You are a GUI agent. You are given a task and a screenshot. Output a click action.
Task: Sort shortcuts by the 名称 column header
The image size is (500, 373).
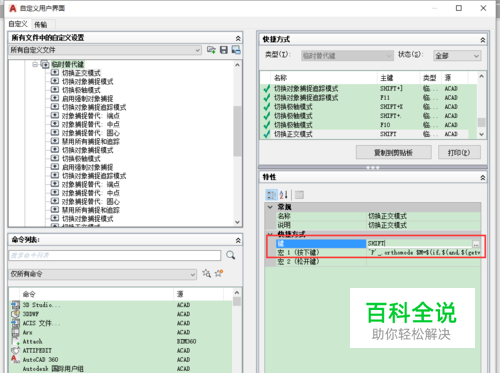point(323,78)
